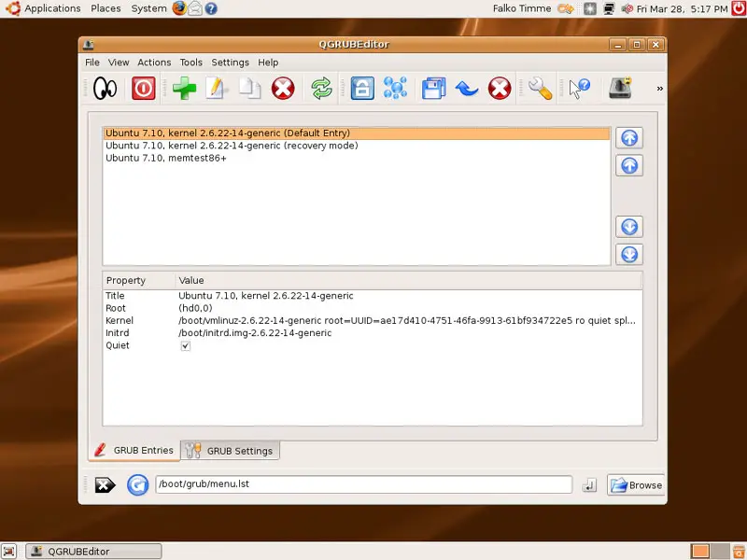This screenshot has width=747, height=560.
Task: Click the QGRUBEditor taskbar button
Action: 94,552
